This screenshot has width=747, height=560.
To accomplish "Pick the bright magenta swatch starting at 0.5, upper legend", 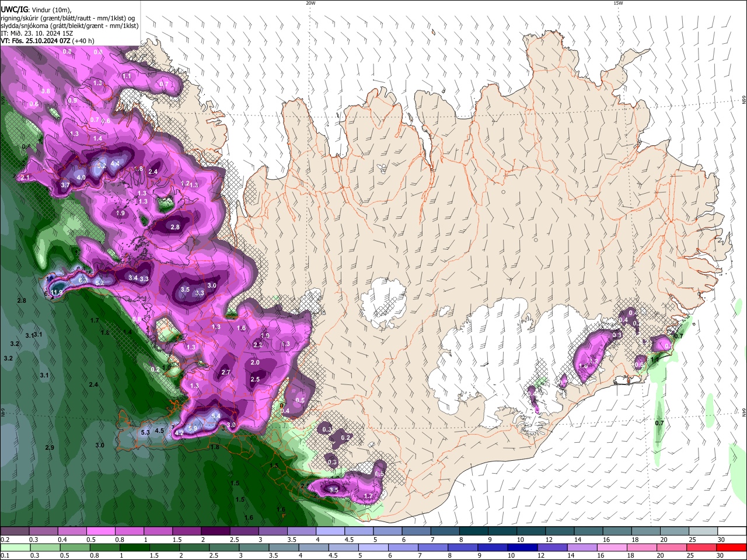I will coord(100,531).
